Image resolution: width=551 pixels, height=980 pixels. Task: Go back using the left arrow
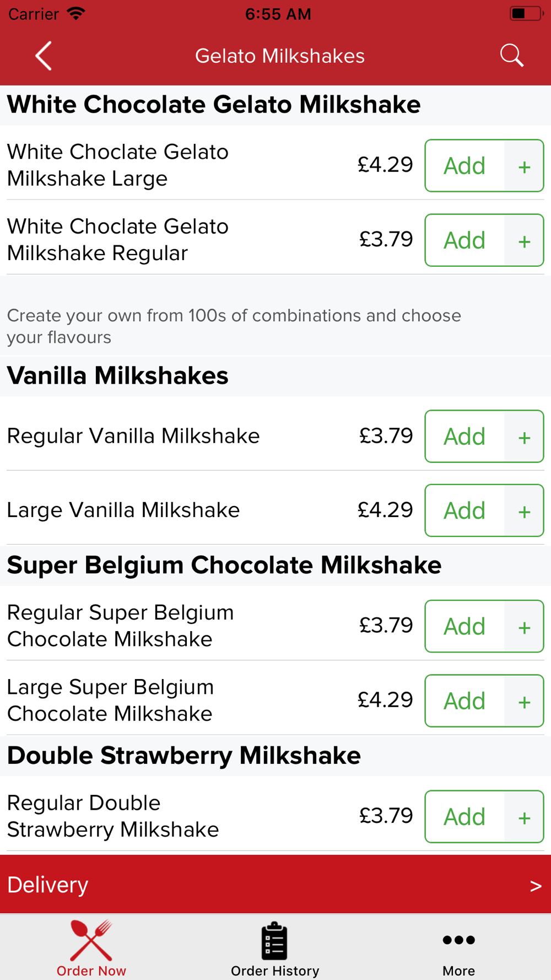(44, 56)
